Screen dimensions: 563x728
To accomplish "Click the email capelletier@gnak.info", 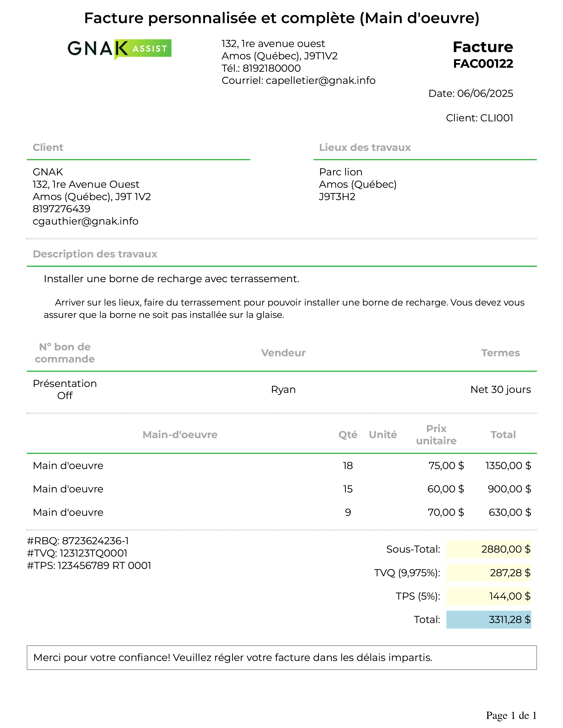I will (x=321, y=81).
